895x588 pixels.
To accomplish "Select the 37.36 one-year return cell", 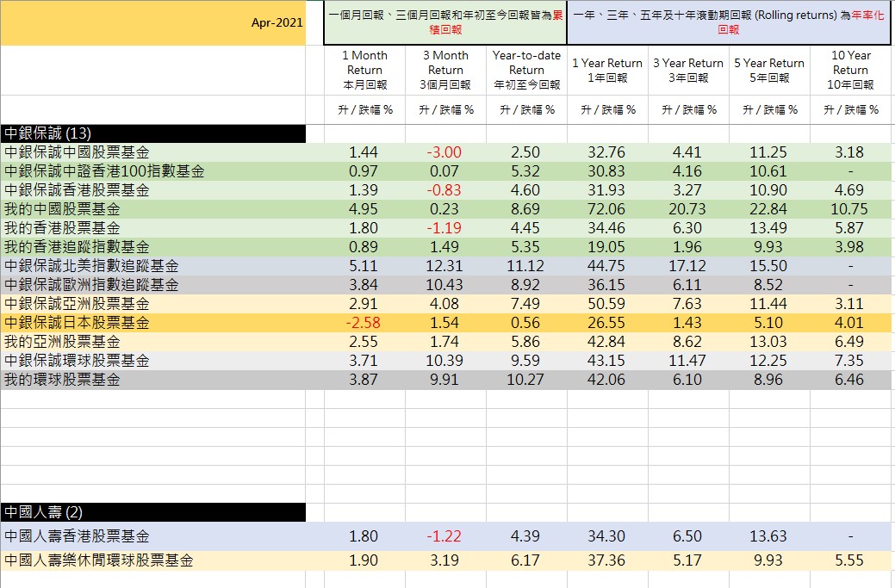I will [x=606, y=560].
